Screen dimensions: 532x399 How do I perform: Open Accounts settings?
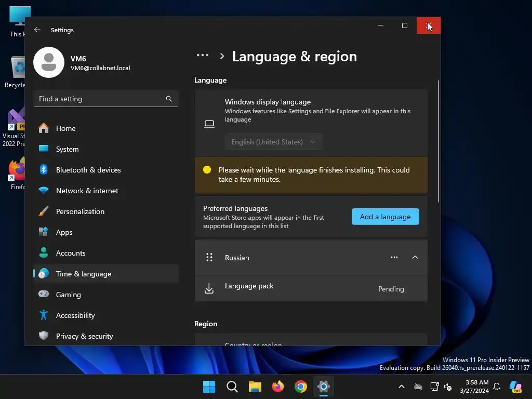[x=106, y=253]
